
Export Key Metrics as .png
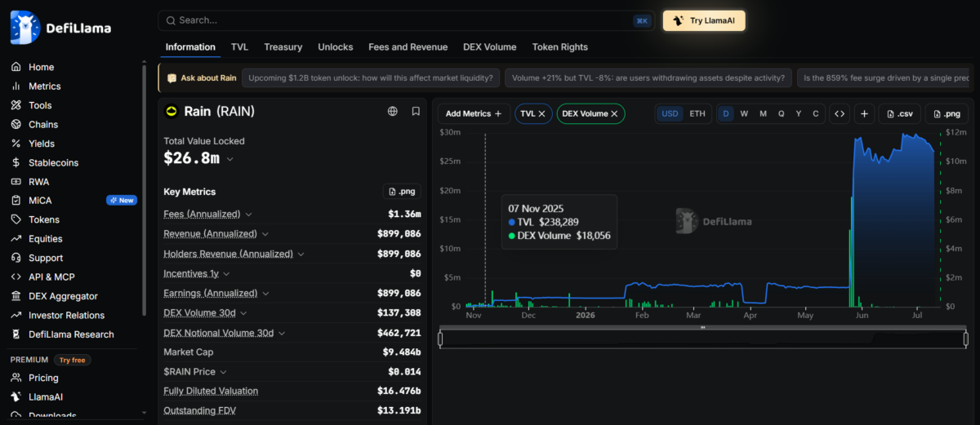coord(402,192)
